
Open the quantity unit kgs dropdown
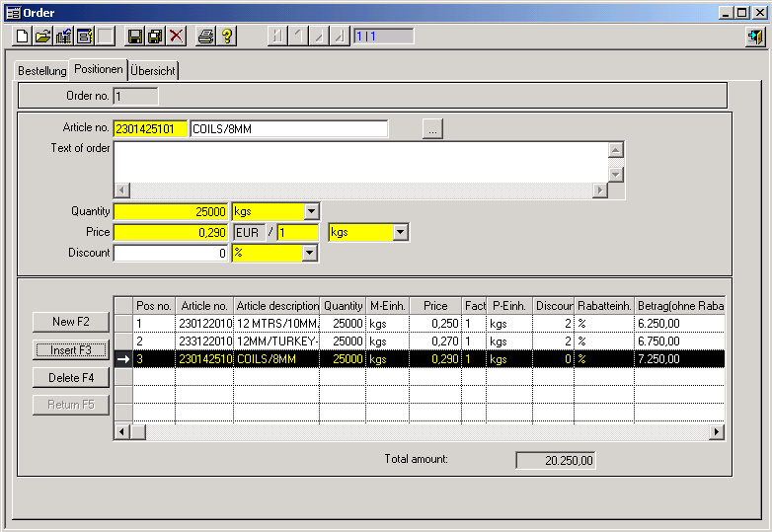(x=311, y=211)
